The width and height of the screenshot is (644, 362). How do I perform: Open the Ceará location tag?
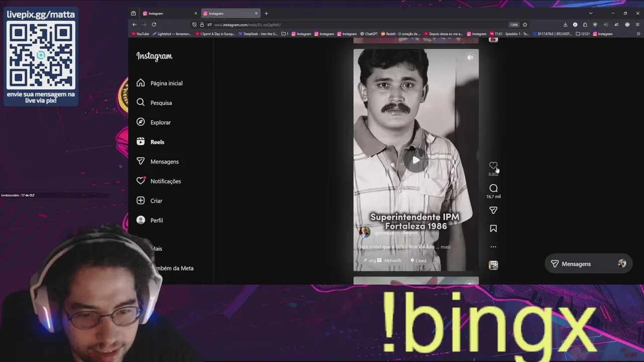419,260
